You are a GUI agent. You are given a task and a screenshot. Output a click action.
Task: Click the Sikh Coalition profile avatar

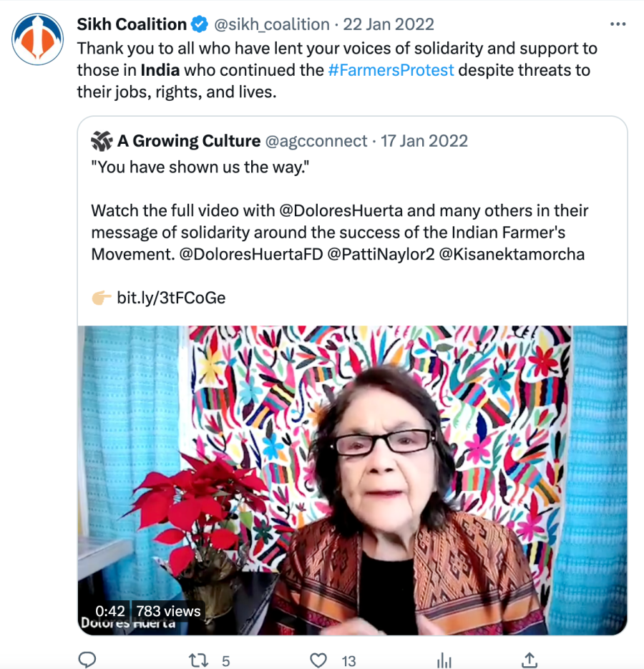pos(36,38)
